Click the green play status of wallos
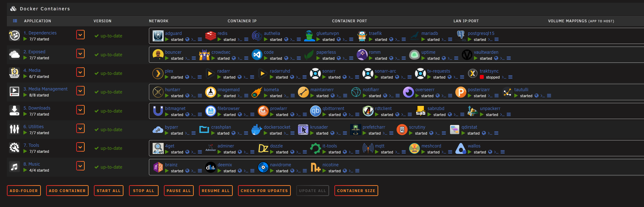 [470, 152]
